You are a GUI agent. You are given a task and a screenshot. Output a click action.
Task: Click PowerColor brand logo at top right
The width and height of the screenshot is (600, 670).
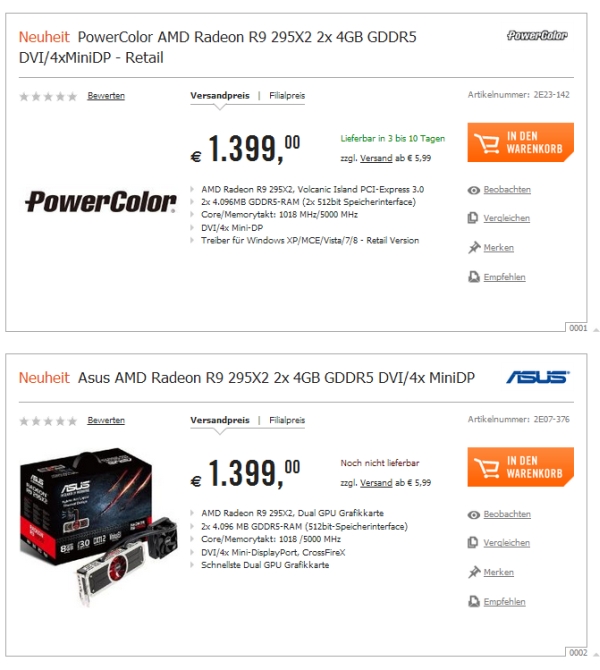537,35
